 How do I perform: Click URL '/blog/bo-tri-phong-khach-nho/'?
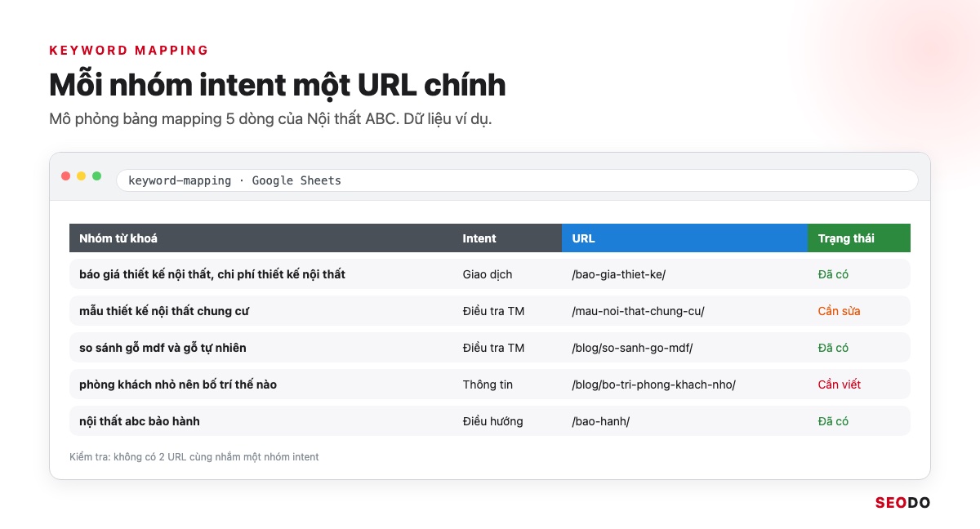click(x=653, y=385)
